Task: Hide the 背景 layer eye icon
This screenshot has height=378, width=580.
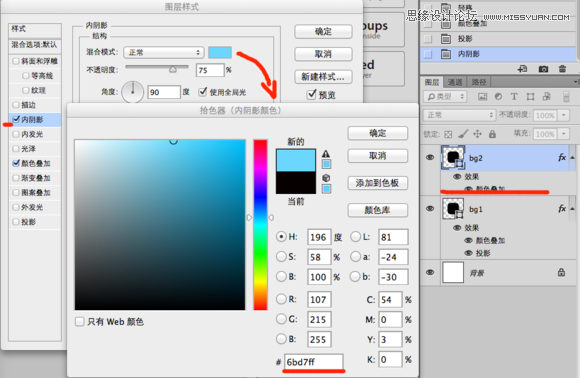Action: (430, 272)
